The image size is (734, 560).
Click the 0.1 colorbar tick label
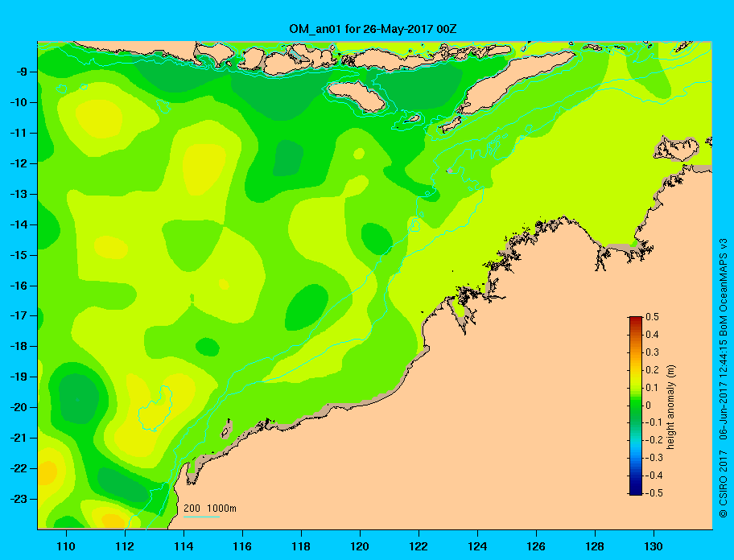(652, 387)
